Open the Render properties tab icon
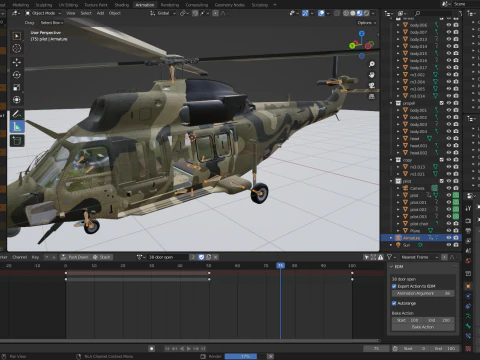 [468, 220]
